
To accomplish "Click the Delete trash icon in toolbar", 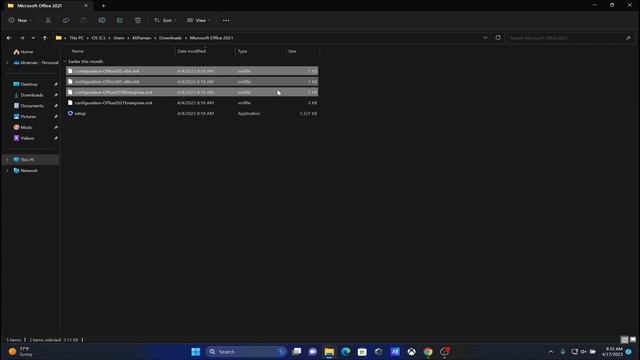I will pyautogui.click(x=138, y=20).
